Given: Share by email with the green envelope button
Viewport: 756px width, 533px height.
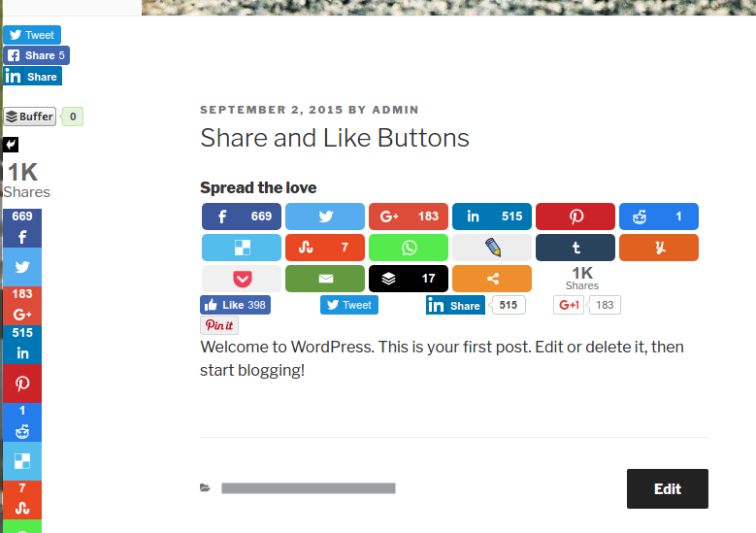Looking at the screenshot, I should coord(325,279).
